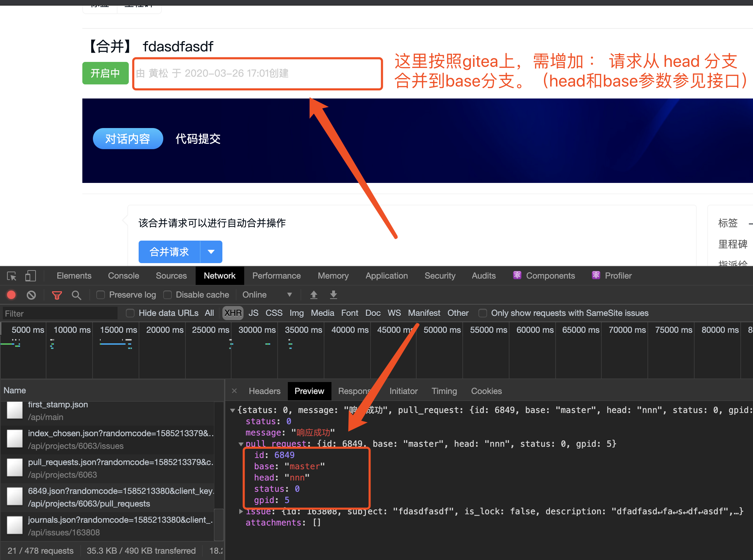Toggle the Img filter type

point(297,313)
